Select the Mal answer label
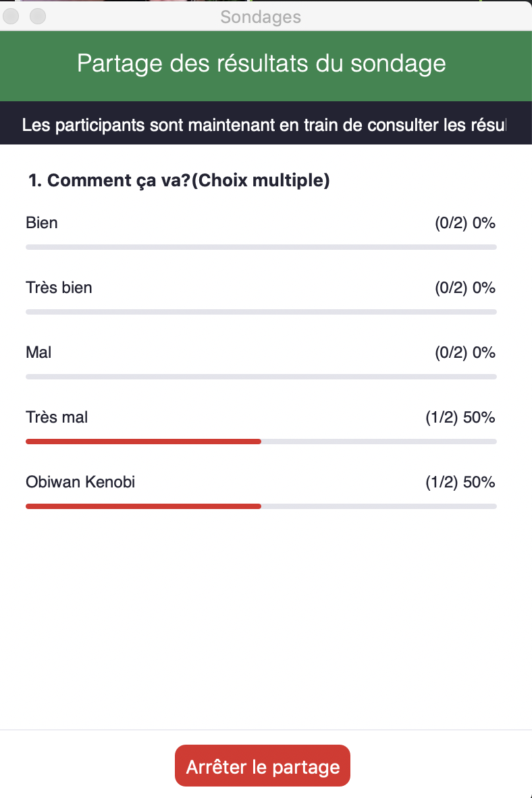532x798 pixels. coord(38,352)
